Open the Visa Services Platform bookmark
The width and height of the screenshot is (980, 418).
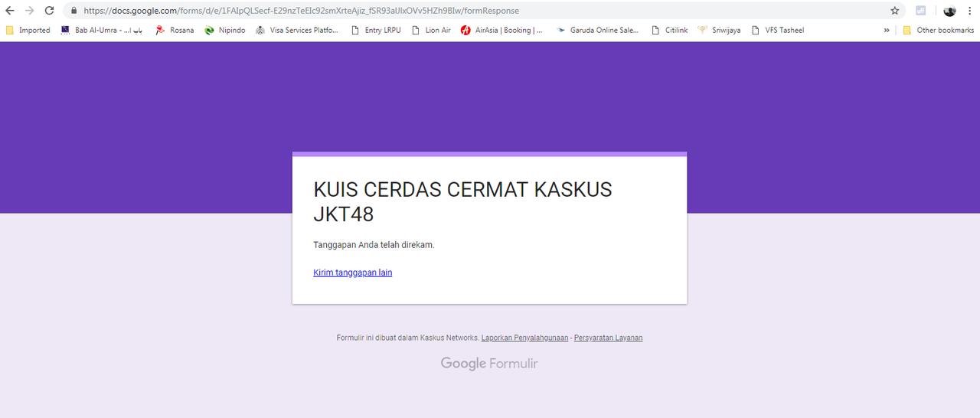[297, 31]
